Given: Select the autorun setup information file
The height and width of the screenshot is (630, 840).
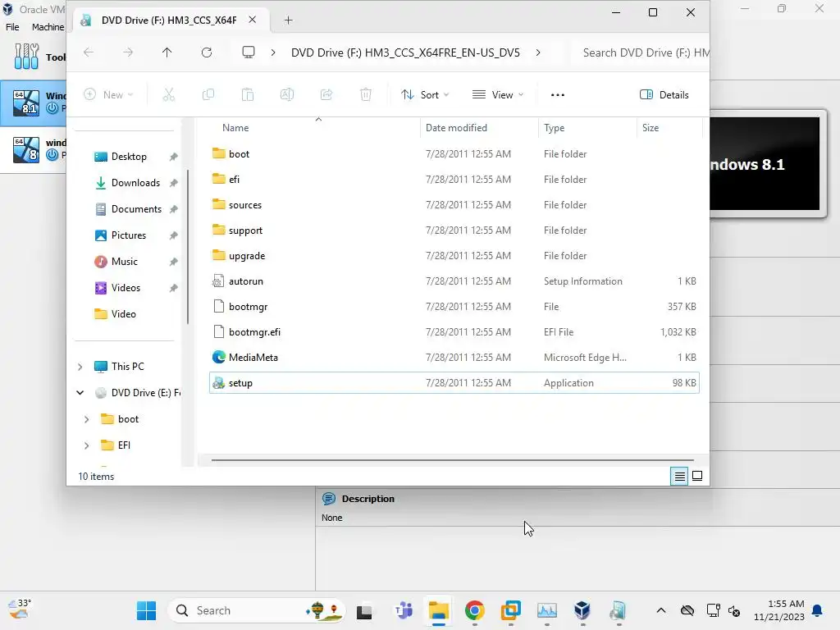Looking at the screenshot, I should point(454,281).
